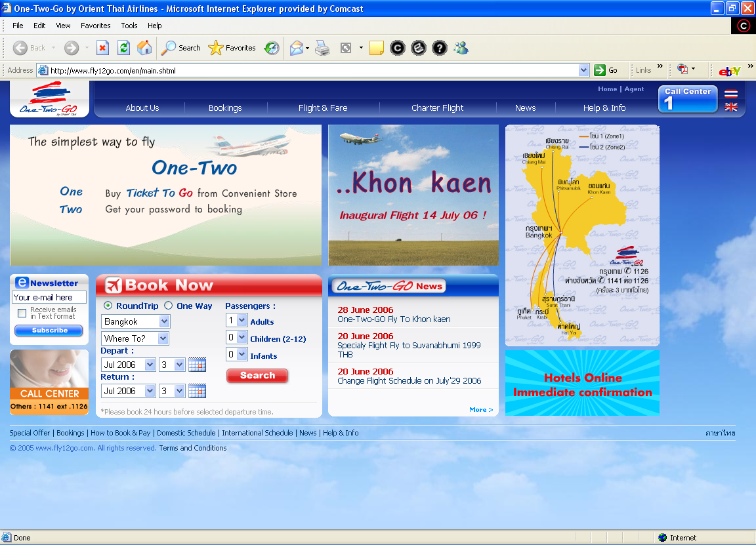
Task: Open the View menu
Action: tap(63, 26)
